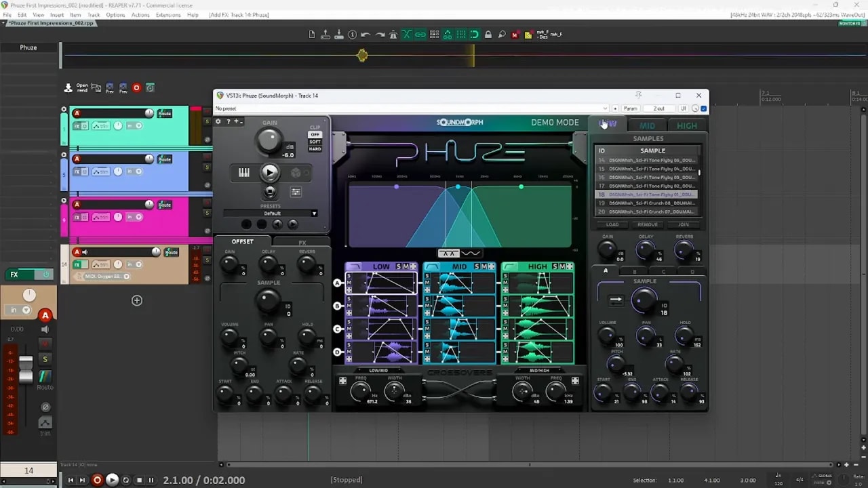Solo the MID band
Image resolution: width=868 pixels, height=488 pixels.
[x=477, y=266]
